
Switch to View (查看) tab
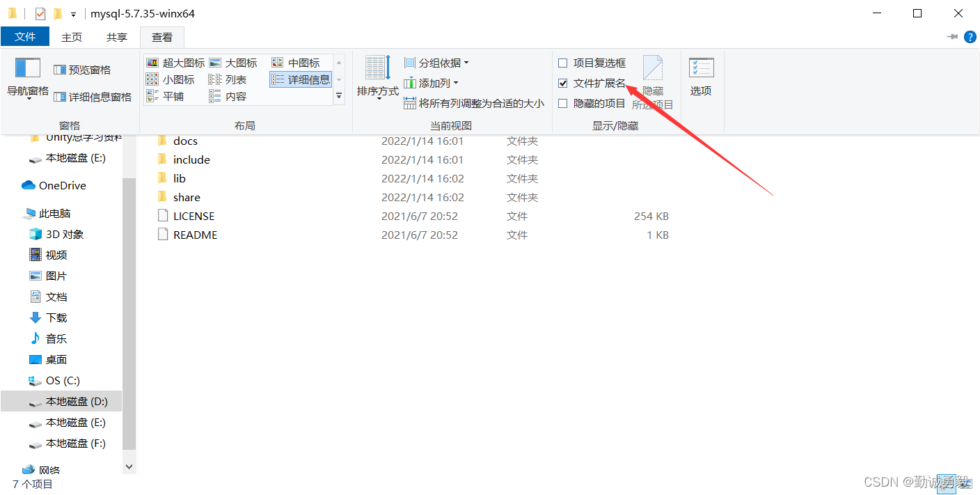[x=162, y=37]
